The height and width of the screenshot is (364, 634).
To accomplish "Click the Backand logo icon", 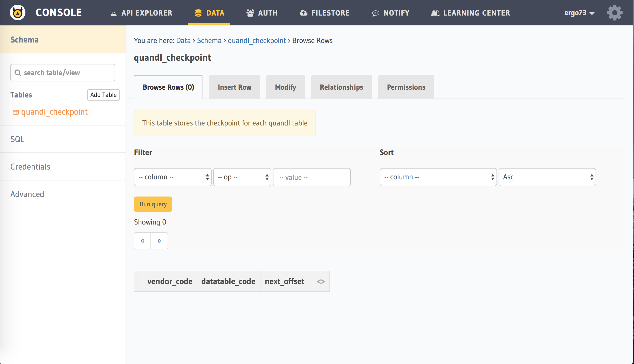I will [x=18, y=12].
